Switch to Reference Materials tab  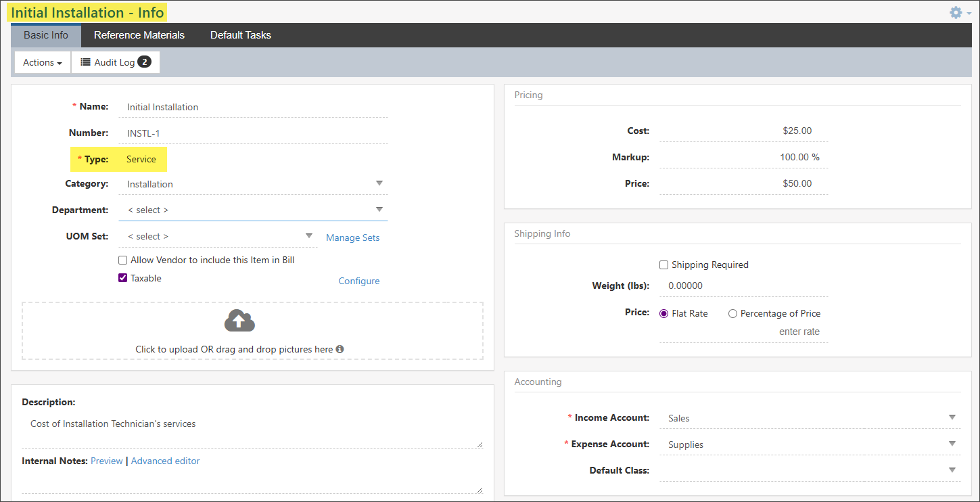tap(139, 35)
